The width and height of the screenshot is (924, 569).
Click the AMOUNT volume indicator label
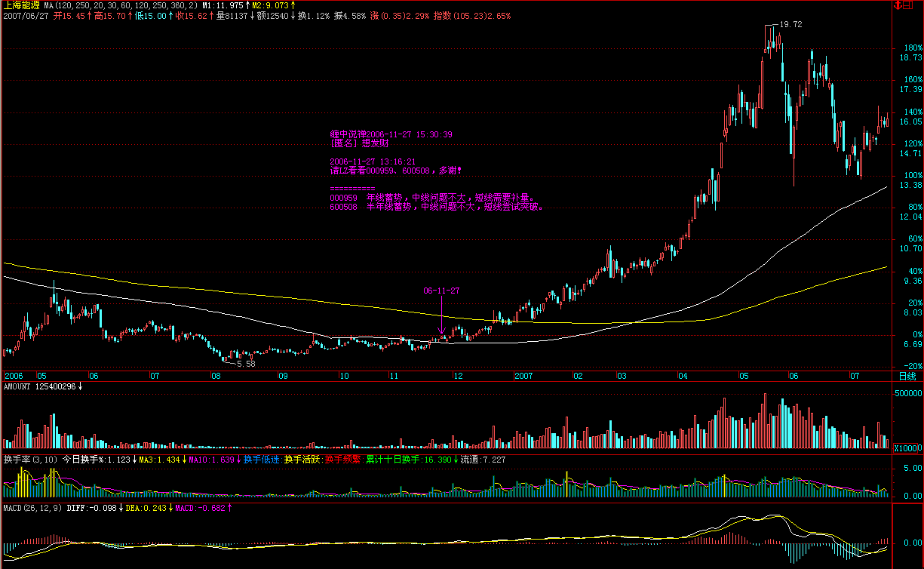coord(17,386)
